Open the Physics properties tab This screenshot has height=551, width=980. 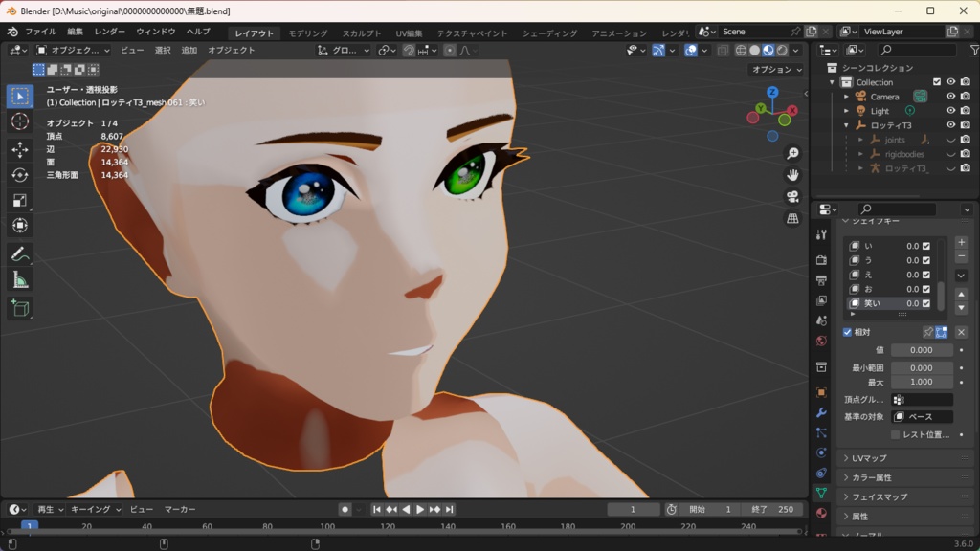click(x=821, y=452)
